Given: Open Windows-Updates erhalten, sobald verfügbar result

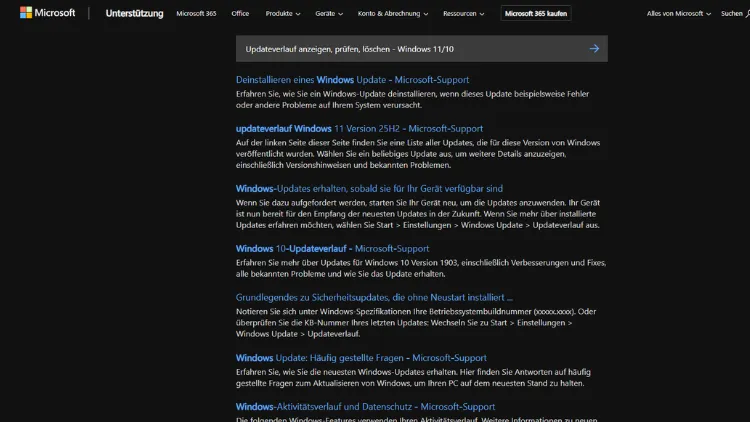Looking at the screenshot, I should coord(369,189).
